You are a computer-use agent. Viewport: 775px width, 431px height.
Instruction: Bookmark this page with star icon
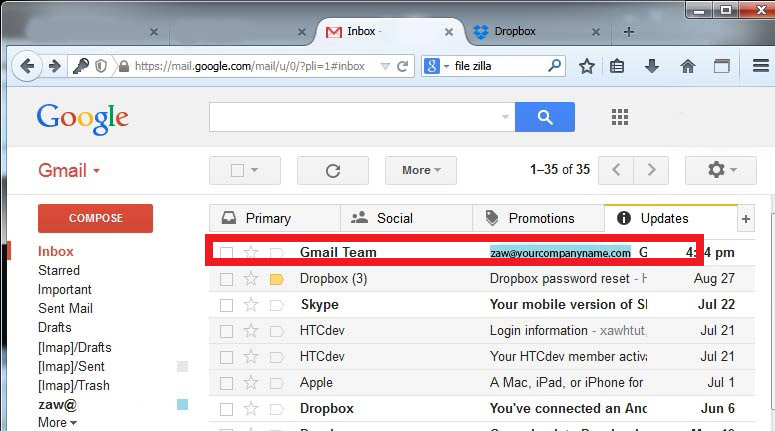pyautogui.click(x=587, y=66)
